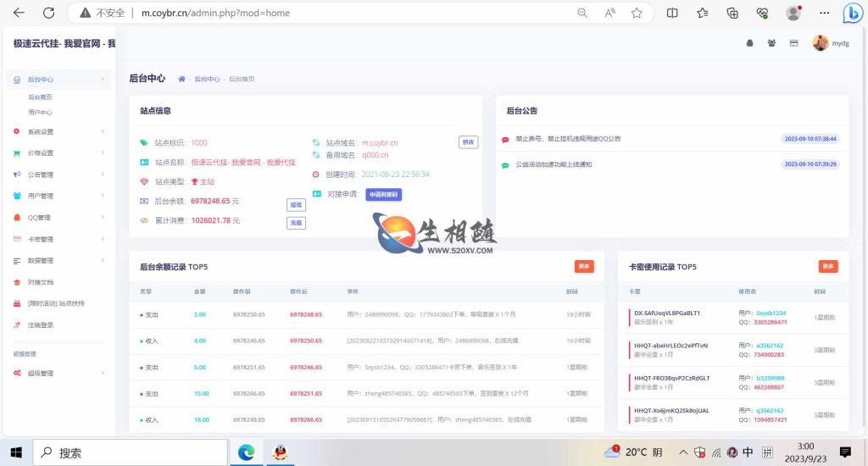Click the 用户管理 people icon
This screenshot has width=868, height=466.
coord(17,196)
